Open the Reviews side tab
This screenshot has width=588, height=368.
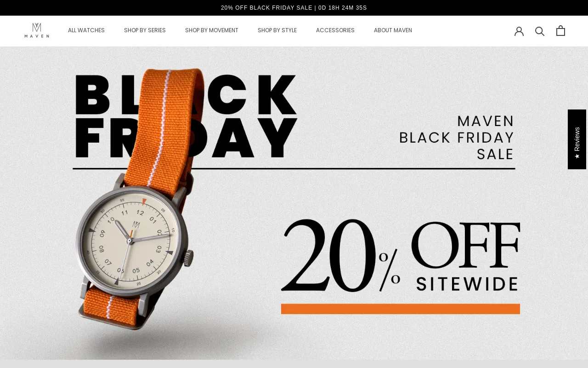[x=577, y=139]
